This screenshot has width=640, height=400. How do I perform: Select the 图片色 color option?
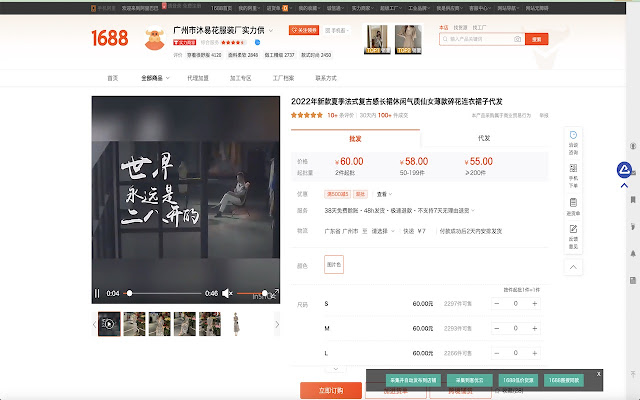point(334,265)
